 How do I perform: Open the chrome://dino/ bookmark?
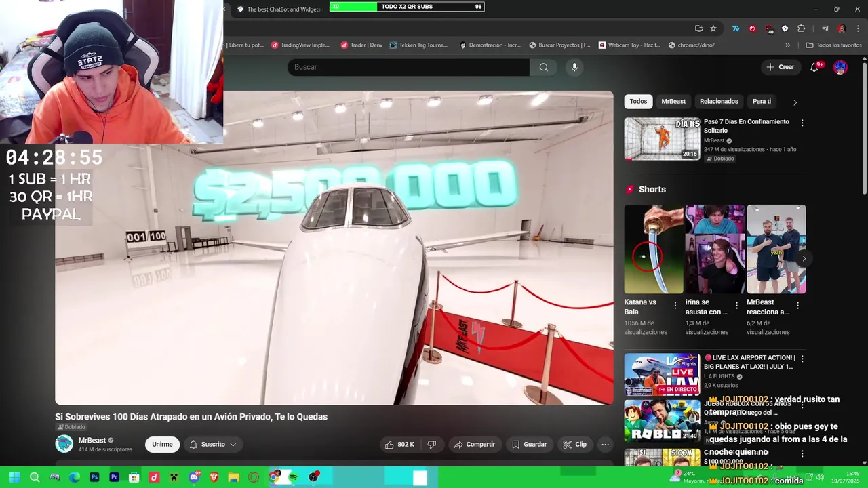coord(691,45)
